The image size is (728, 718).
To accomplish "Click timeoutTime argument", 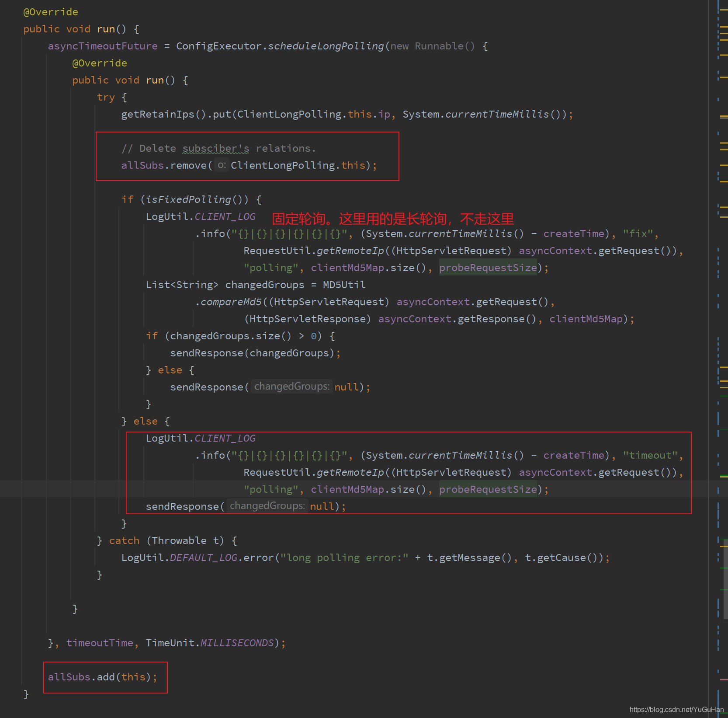I will point(100,643).
